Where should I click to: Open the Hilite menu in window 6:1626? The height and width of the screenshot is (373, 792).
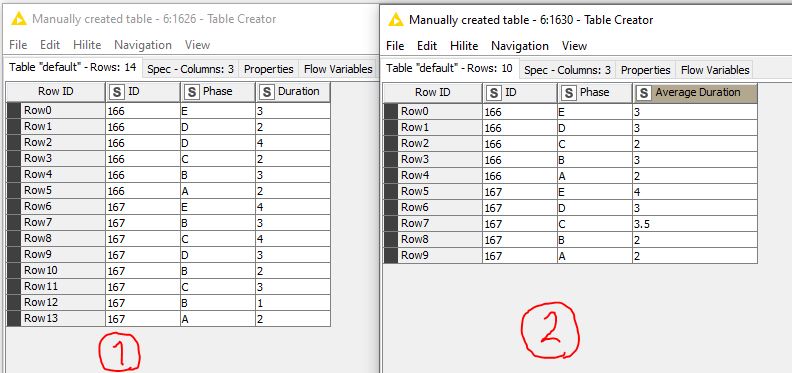(x=87, y=45)
